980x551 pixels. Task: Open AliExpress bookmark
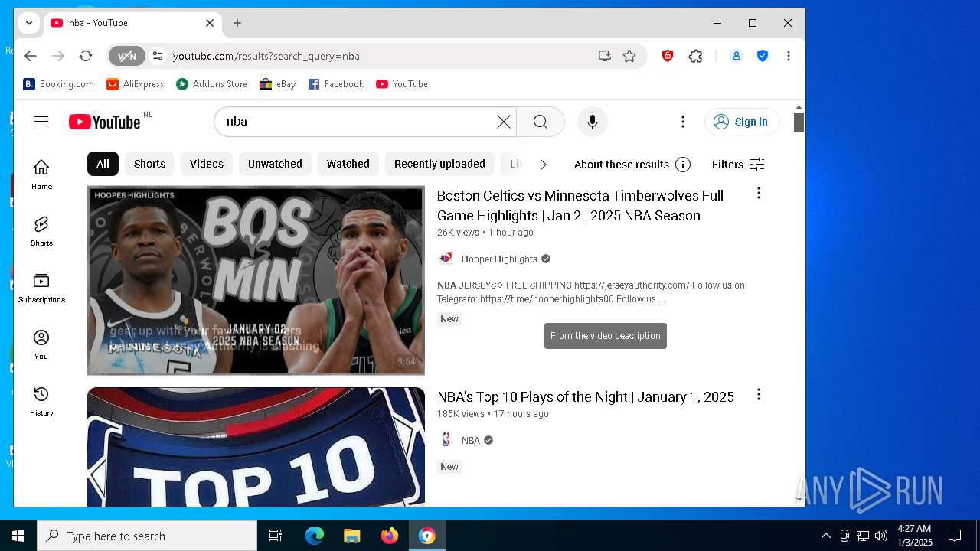tap(136, 84)
